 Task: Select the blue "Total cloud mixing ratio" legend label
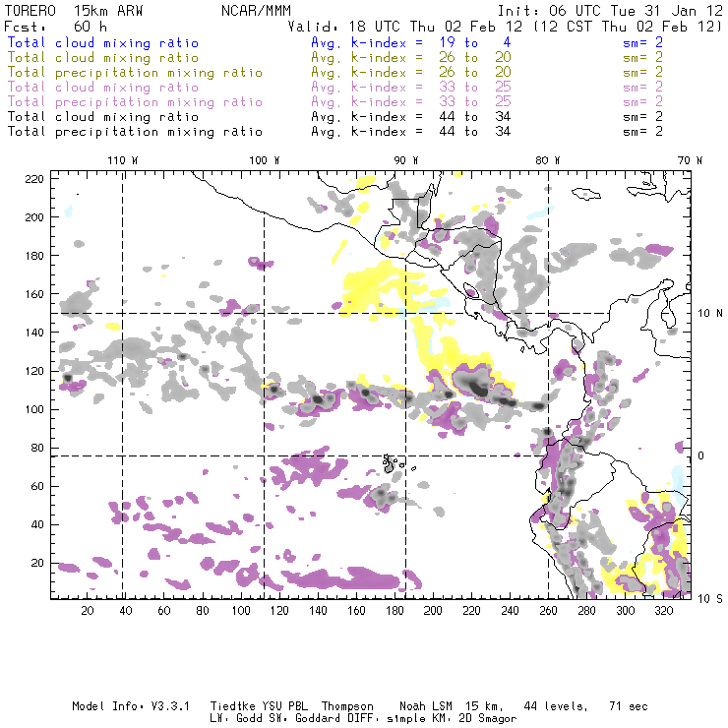click(x=103, y=42)
